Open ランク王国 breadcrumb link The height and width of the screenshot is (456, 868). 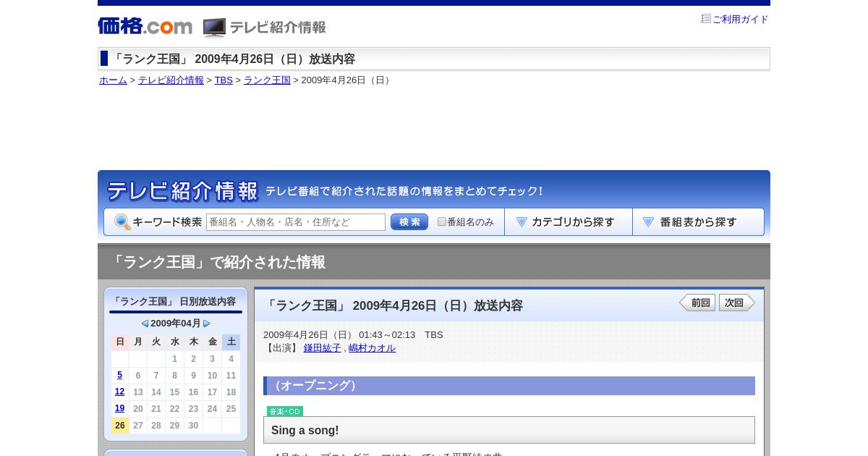(267, 80)
